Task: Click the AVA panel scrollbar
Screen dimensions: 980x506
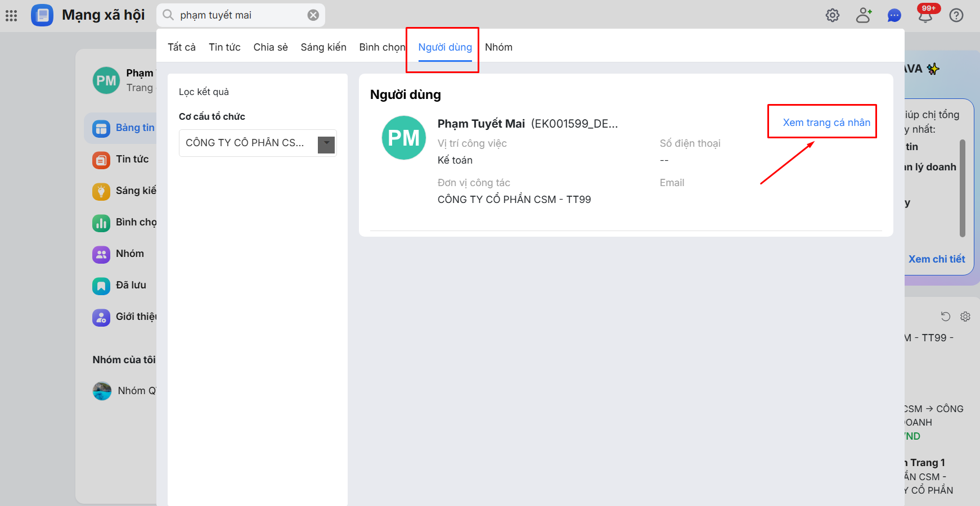Action: click(x=963, y=188)
